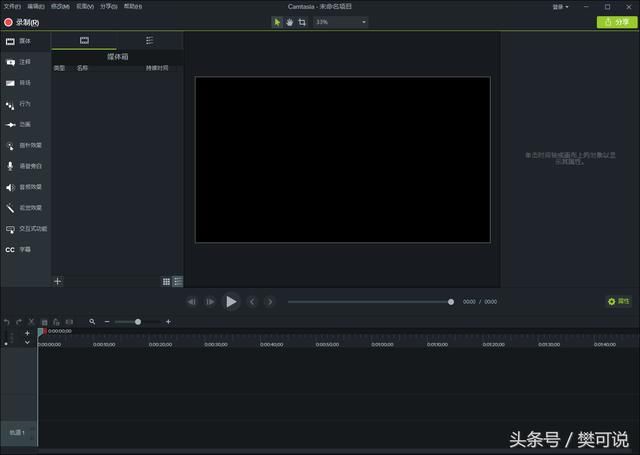Toggle the 属性 properties panel
Screen dimensions: 640x455
point(619,301)
